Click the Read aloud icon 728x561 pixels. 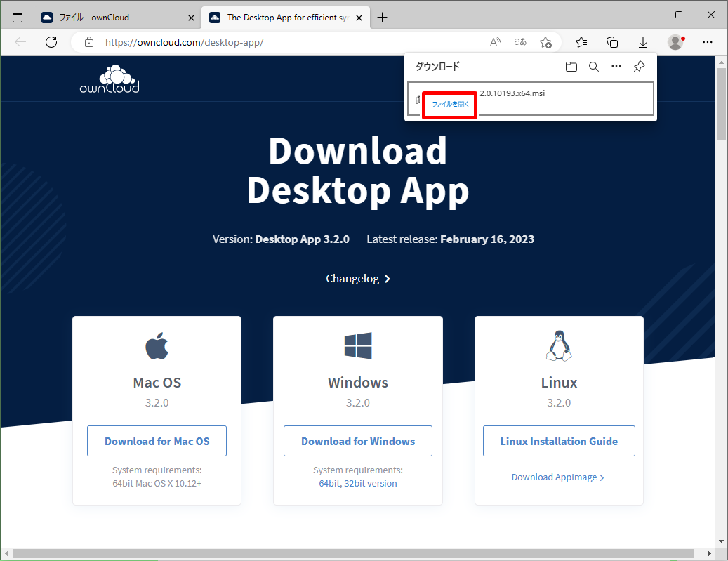pyautogui.click(x=495, y=42)
